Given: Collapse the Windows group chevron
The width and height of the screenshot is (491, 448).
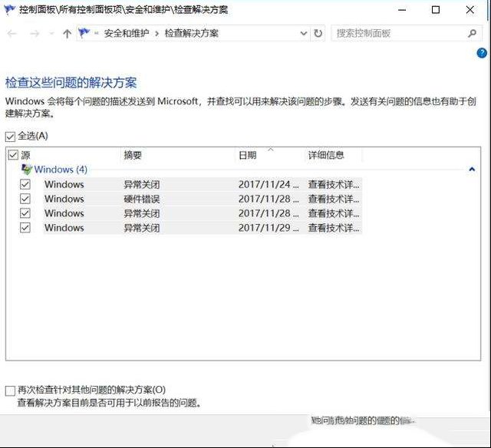Looking at the screenshot, I should coord(472,170).
